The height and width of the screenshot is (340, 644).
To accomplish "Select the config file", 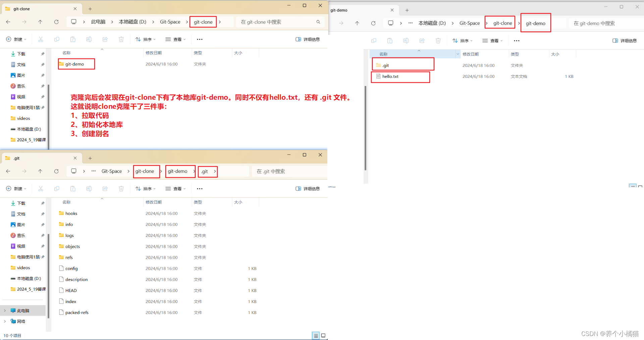I will pyautogui.click(x=71, y=269).
